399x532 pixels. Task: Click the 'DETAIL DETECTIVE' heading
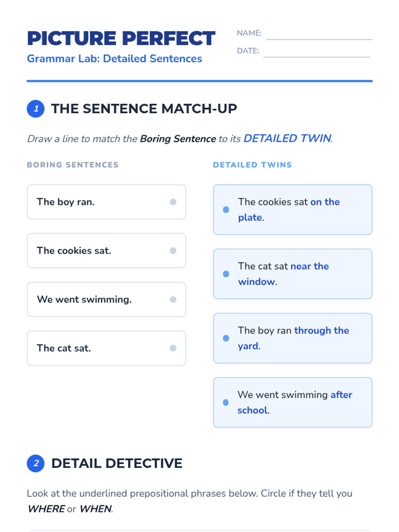[x=117, y=463]
